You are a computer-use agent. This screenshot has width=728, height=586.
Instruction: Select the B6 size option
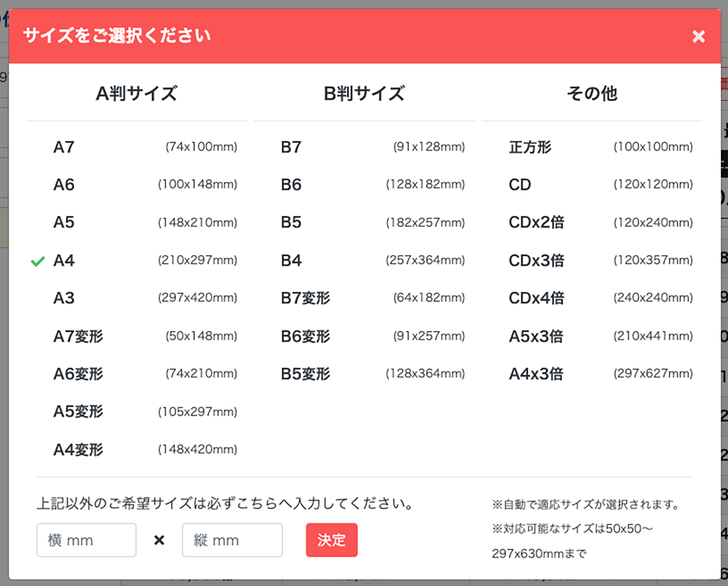point(291,185)
